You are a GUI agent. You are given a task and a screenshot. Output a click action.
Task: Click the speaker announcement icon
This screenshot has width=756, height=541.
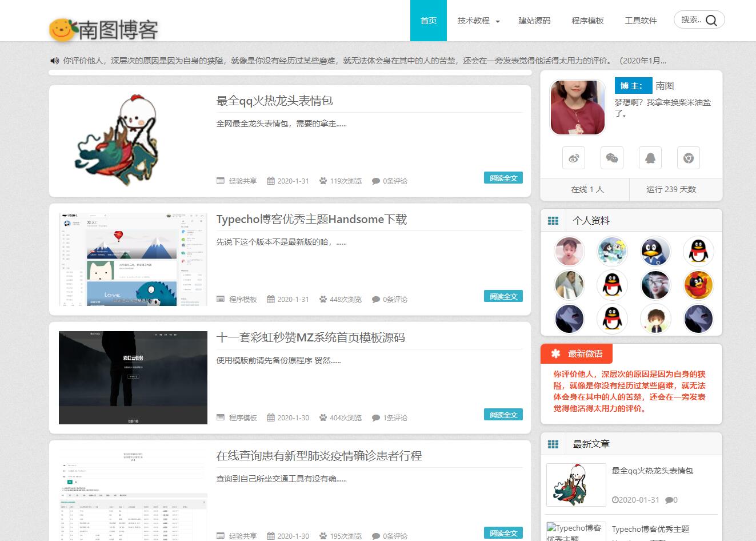[x=55, y=61]
